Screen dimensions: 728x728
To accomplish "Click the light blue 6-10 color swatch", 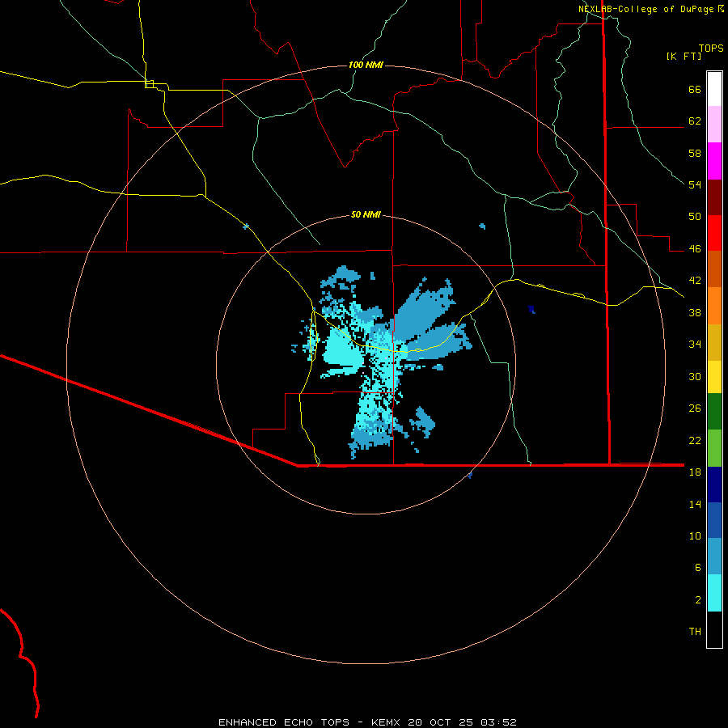I will 714,557.
